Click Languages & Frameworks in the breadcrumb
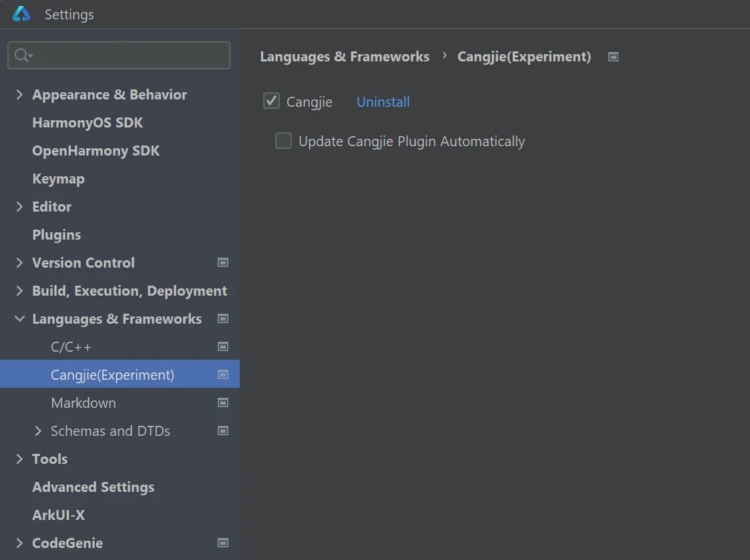Viewport: 750px width, 560px height. tap(345, 57)
